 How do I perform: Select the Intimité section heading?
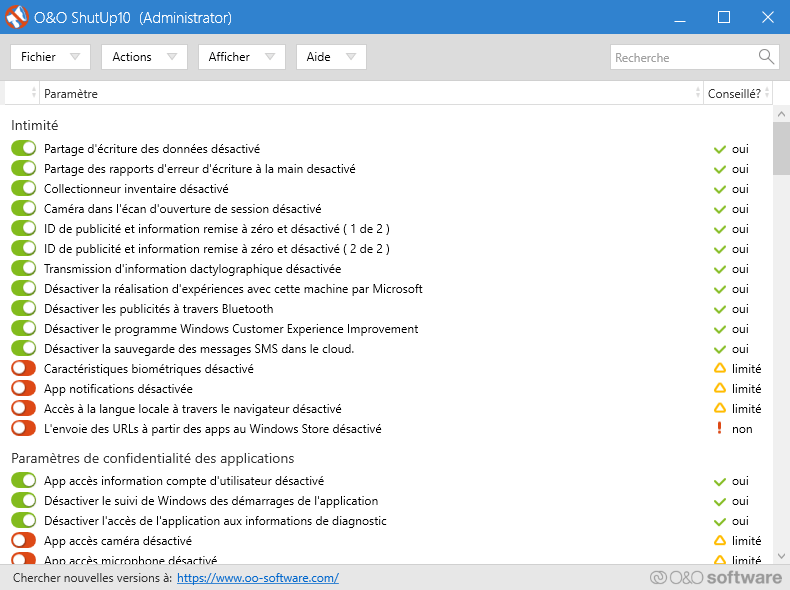35,125
